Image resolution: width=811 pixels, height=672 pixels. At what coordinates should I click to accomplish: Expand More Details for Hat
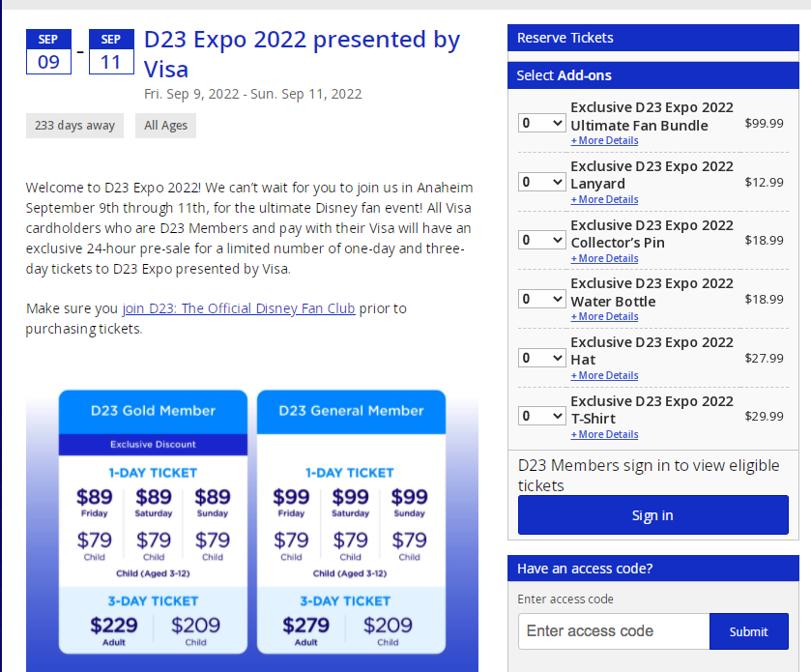pyautogui.click(x=604, y=375)
